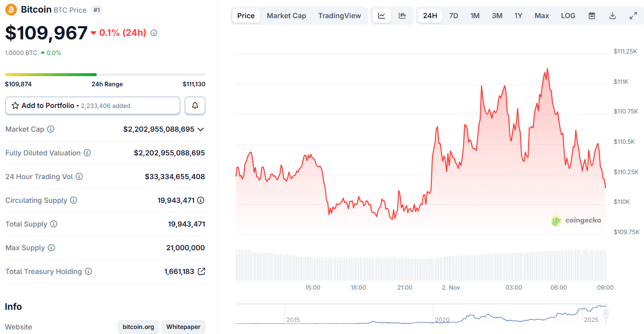Open the calendar date range picker
Screen dimensions: 644x334
coord(592,16)
